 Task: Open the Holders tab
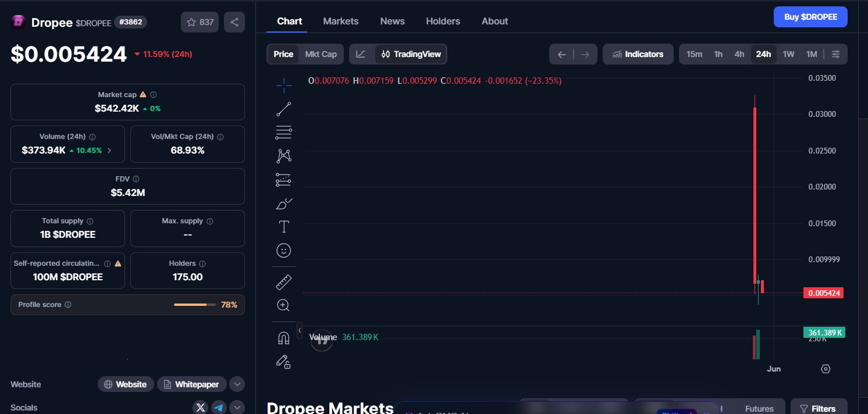[443, 21]
